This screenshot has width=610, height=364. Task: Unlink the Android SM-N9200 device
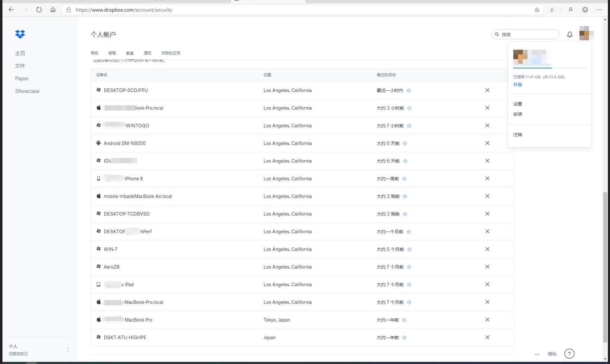(x=487, y=143)
